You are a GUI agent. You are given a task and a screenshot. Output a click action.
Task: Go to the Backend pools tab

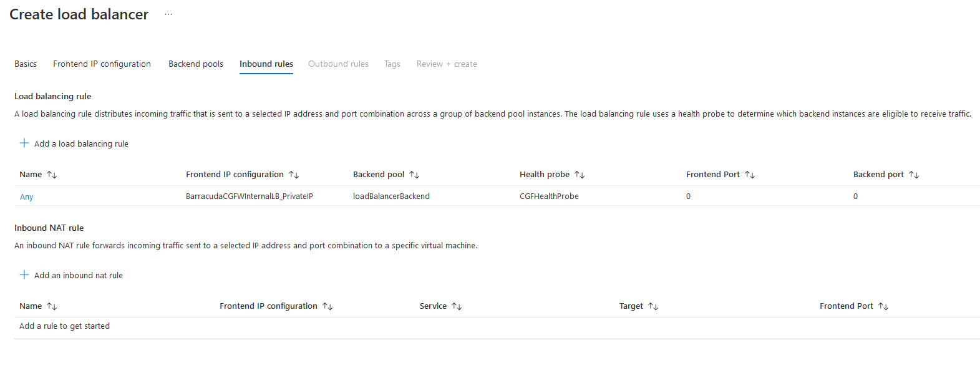point(196,64)
